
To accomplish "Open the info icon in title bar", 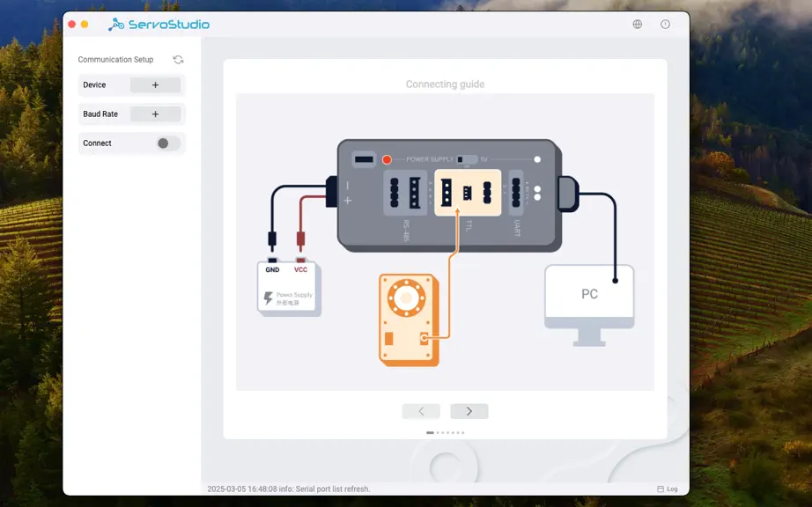I will 666,25.
